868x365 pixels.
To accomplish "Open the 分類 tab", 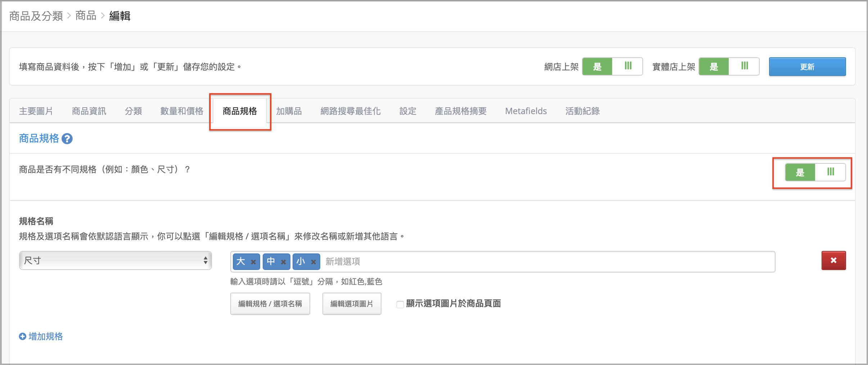I will [133, 111].
